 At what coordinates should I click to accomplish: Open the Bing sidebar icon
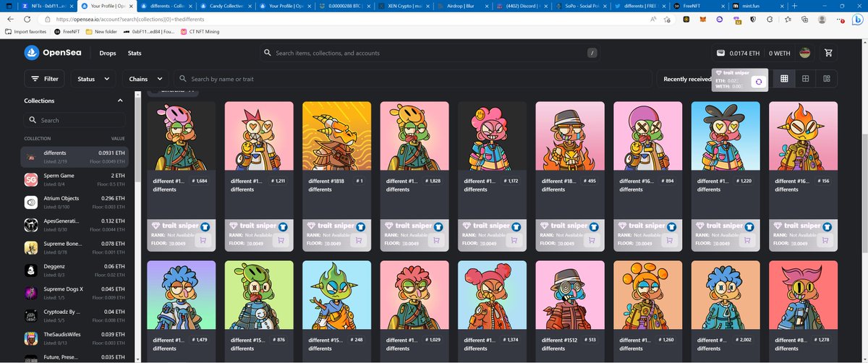coord(856,20)
